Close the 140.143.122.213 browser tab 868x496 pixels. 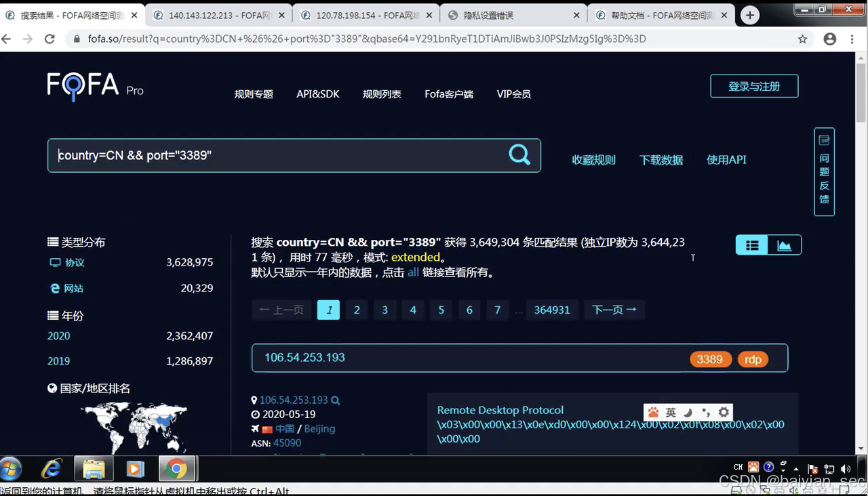pyautogui.click(x=283, y=15)
